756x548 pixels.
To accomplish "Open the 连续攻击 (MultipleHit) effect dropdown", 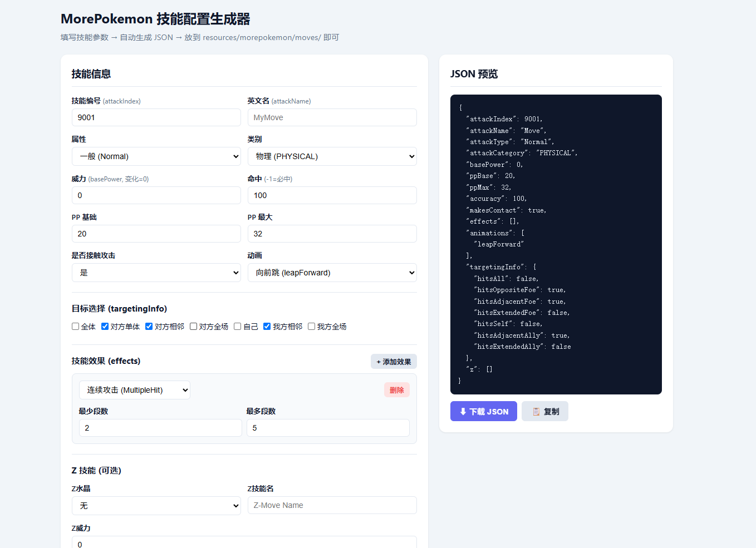I will [x=135, y=390].
